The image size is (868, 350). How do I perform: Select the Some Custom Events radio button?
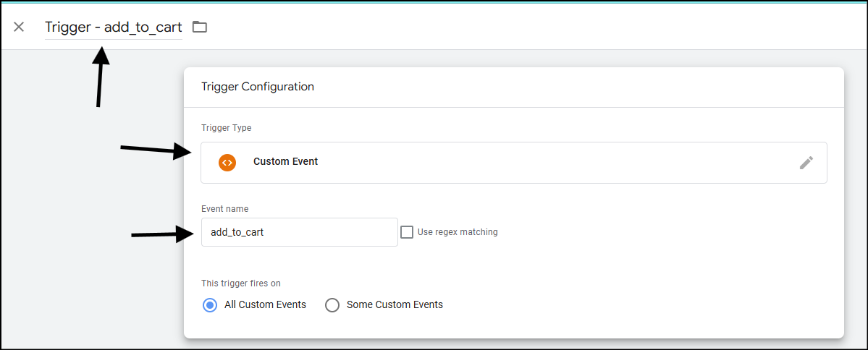click(332, 305)
